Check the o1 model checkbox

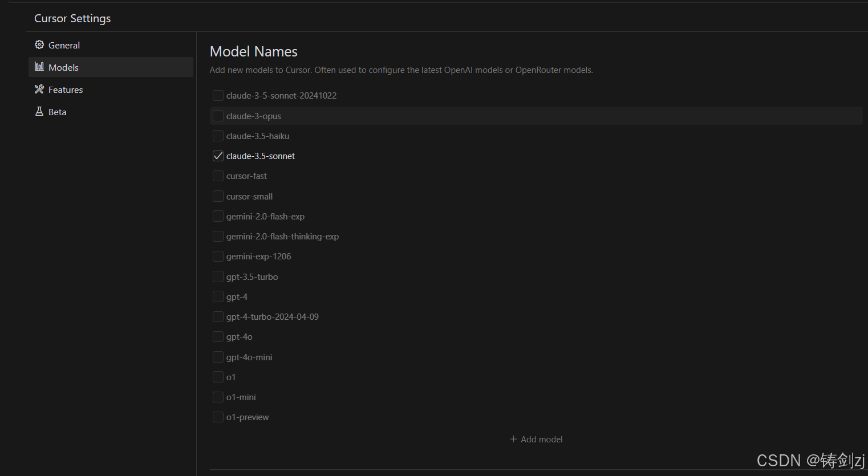(218, 377)
